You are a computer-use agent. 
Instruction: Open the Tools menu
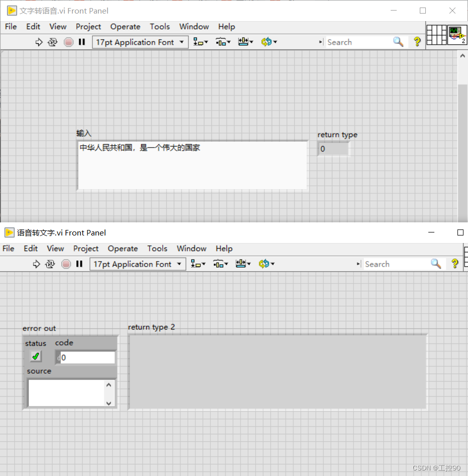tap(160, 27)
